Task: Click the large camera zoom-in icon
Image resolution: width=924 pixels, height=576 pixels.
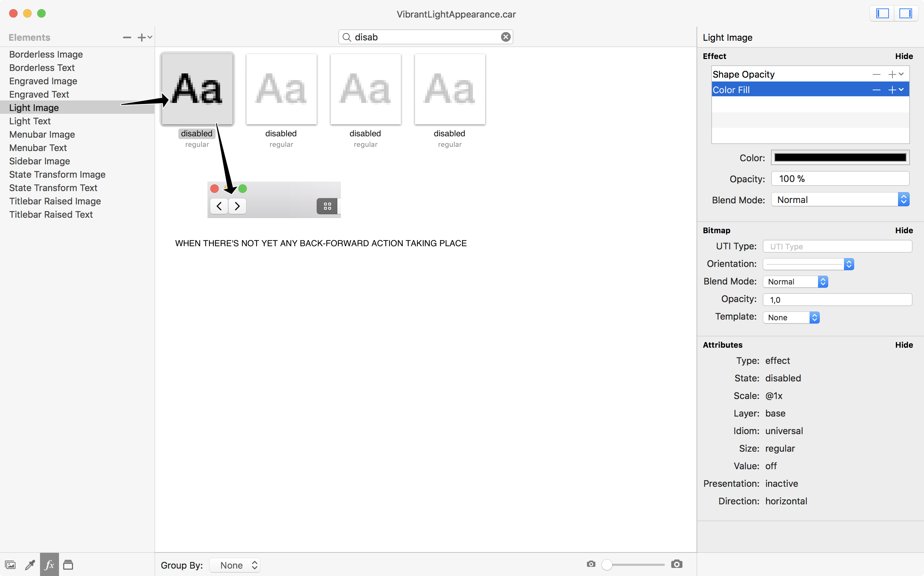Action: [676, 564]
